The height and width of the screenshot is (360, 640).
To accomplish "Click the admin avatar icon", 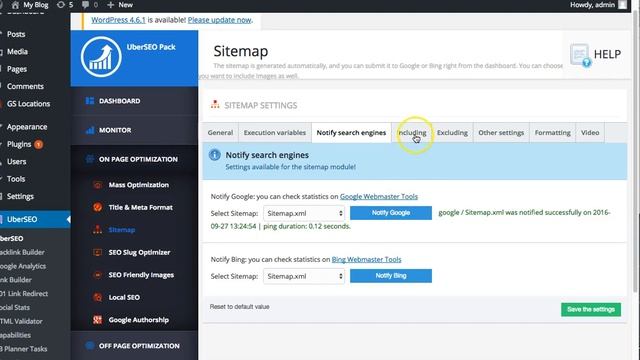I will [622, 5].
